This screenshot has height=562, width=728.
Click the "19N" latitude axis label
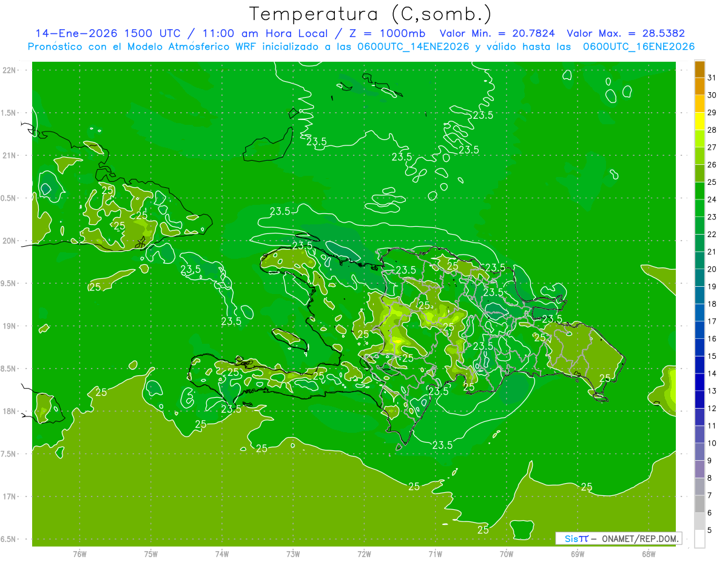(9, 326)
